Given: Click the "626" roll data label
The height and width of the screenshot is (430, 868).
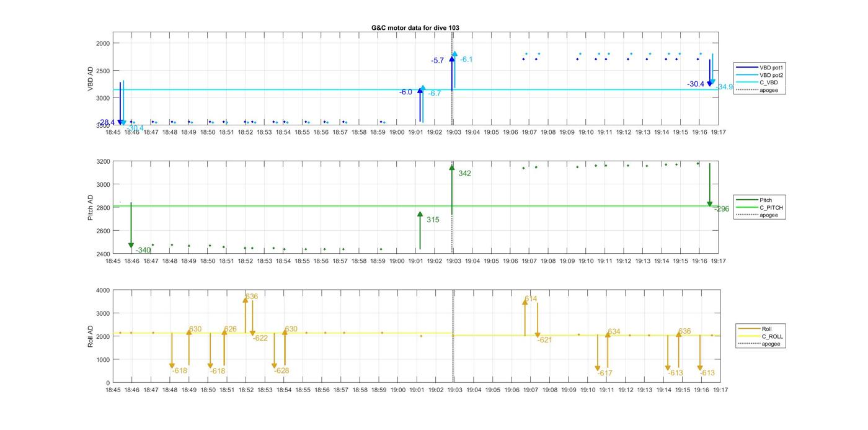Looking at the screenshot, I should [230, 329].
